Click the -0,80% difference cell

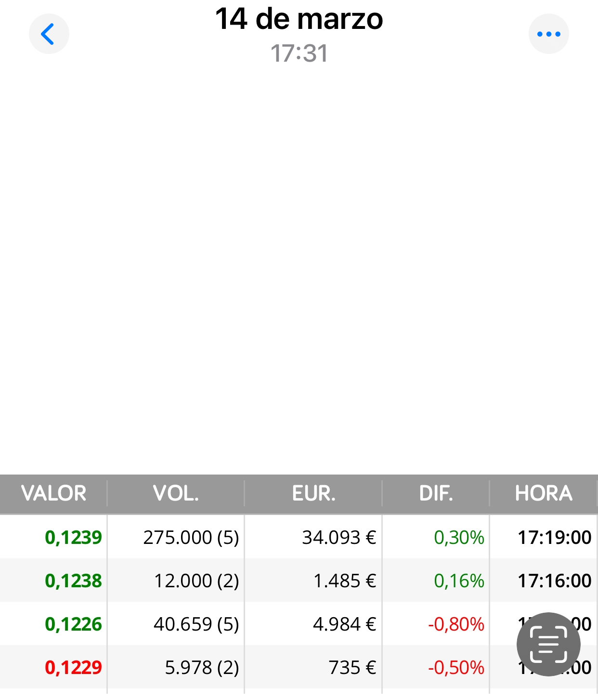click(456, 624)
